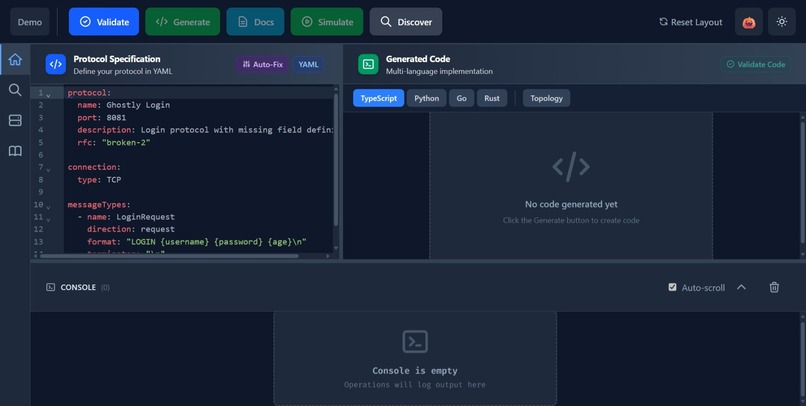Open the book documentation icon in the sidebar
The width and height of the screenshot is (806, 406).
click(x=15, y=151)
